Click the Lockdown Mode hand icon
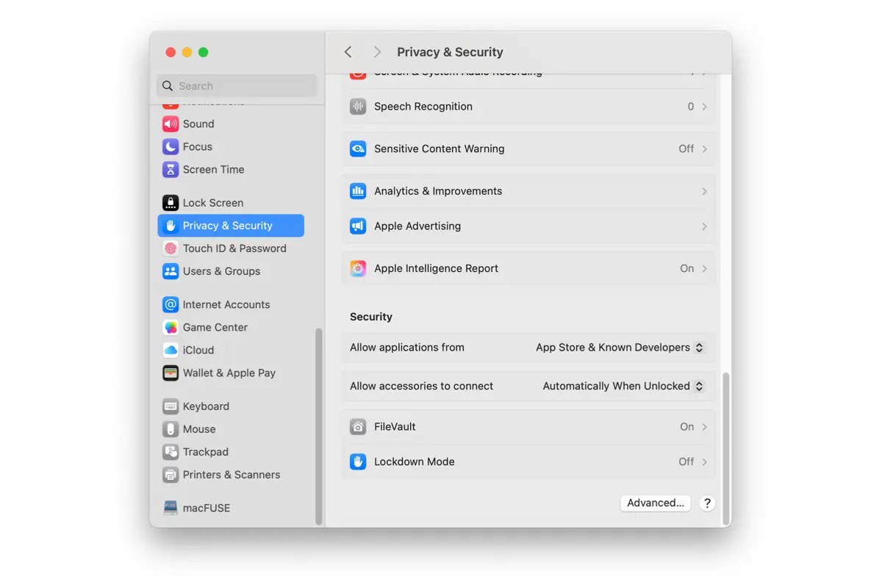The height and width of the screenshot is (588, 882). (358, 462)
